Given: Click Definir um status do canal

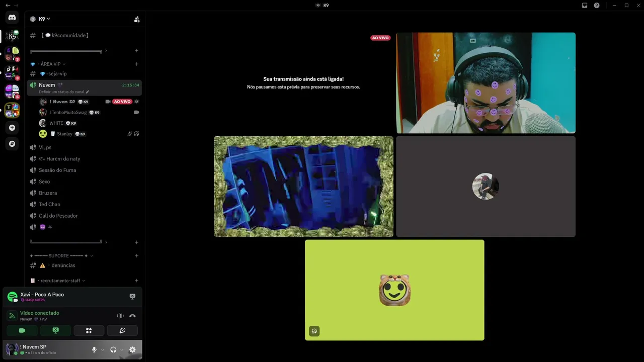Looking at the screenshot, I should click(61, 92).
